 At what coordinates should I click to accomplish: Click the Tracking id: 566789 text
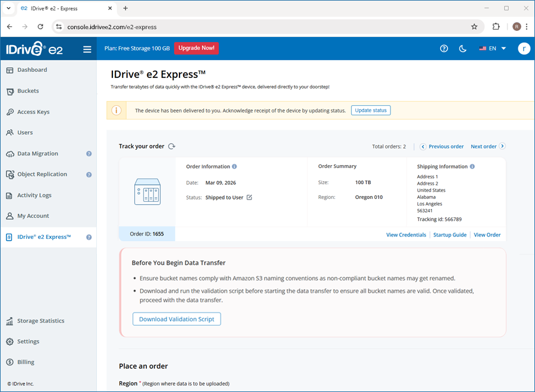(439, 219)
